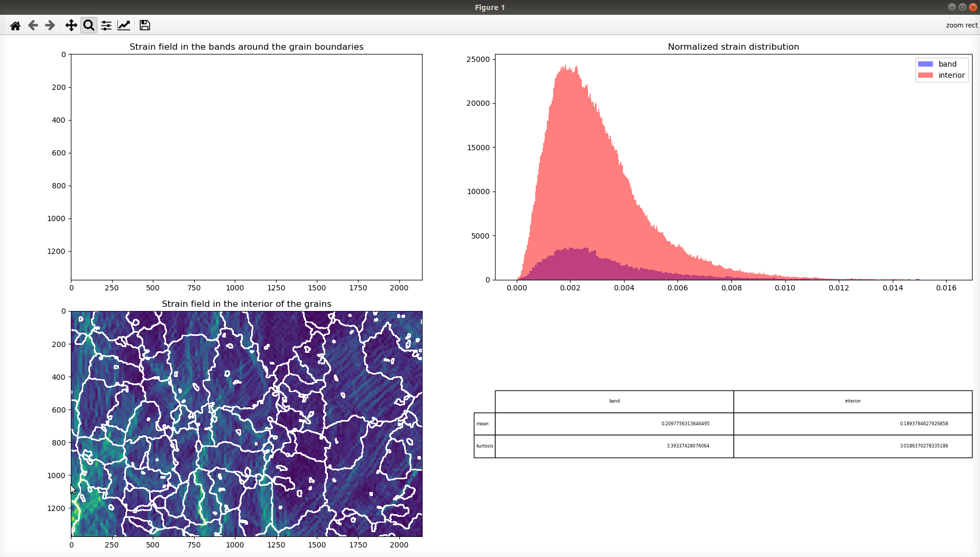Screen dimensions: 980x557
Task: Save the figure with the floppy icon
Action: [144, 25]
